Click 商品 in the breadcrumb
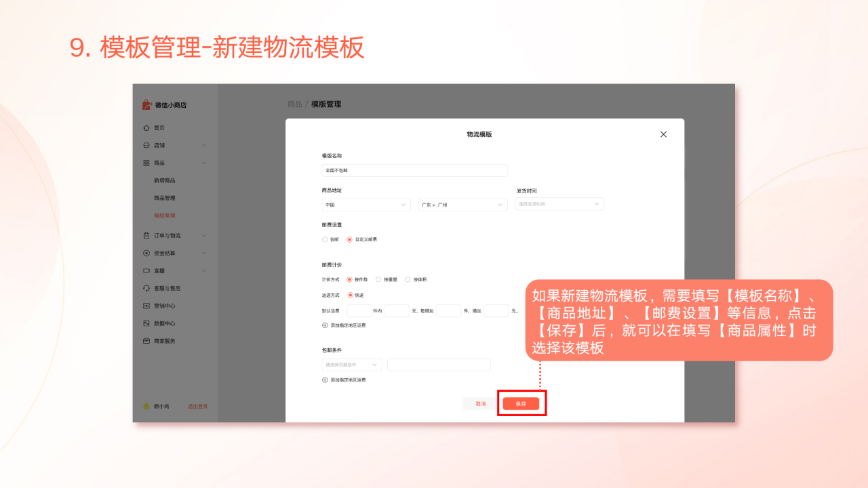The width and height of the screenshot is (868, 488). coord(294,104)
